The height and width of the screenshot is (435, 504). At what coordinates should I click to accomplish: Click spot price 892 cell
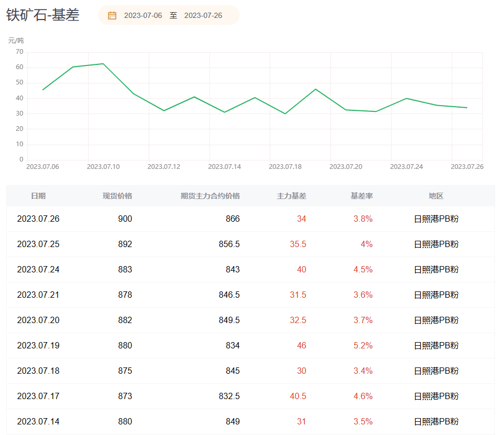click(125, 244)
